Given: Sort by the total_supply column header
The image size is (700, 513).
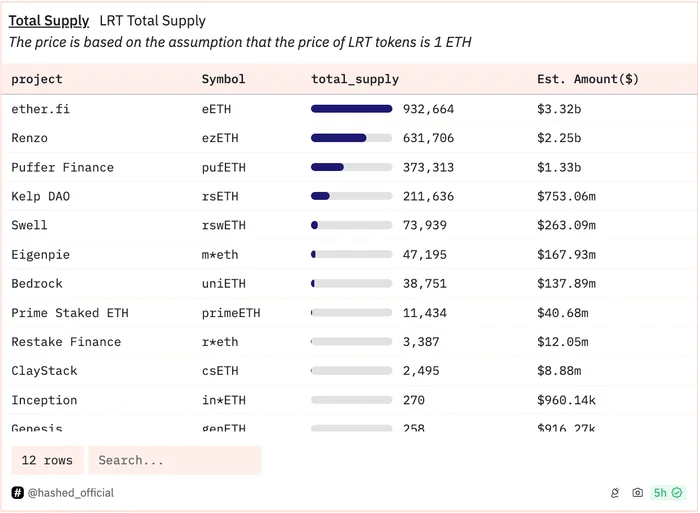Looking at the screenshot, I should coord(355,79).
